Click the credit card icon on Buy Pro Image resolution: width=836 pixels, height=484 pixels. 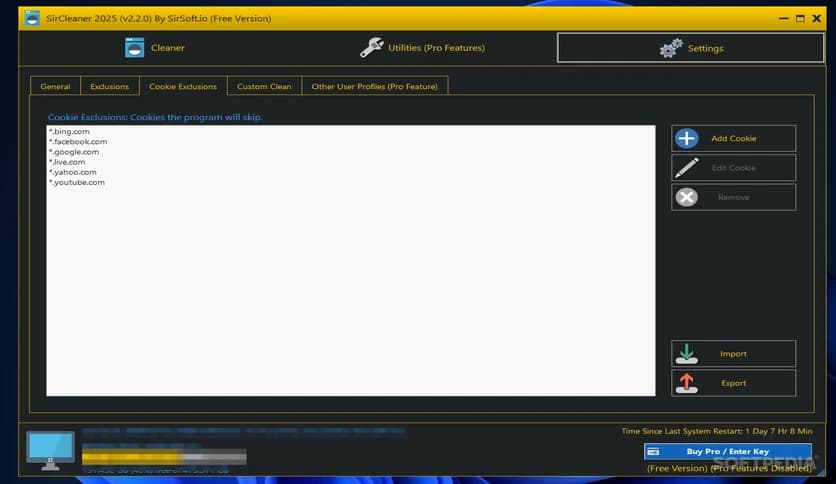[654, 451]
